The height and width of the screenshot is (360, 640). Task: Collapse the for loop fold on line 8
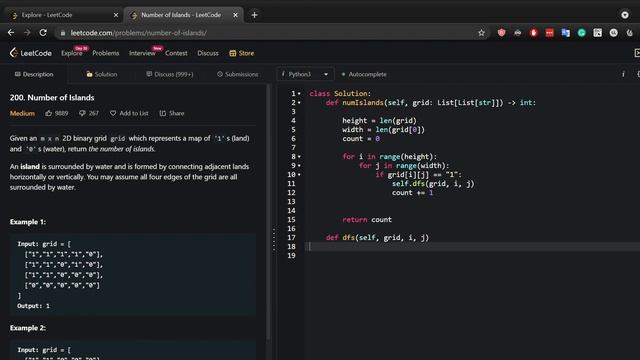[299, 157]
